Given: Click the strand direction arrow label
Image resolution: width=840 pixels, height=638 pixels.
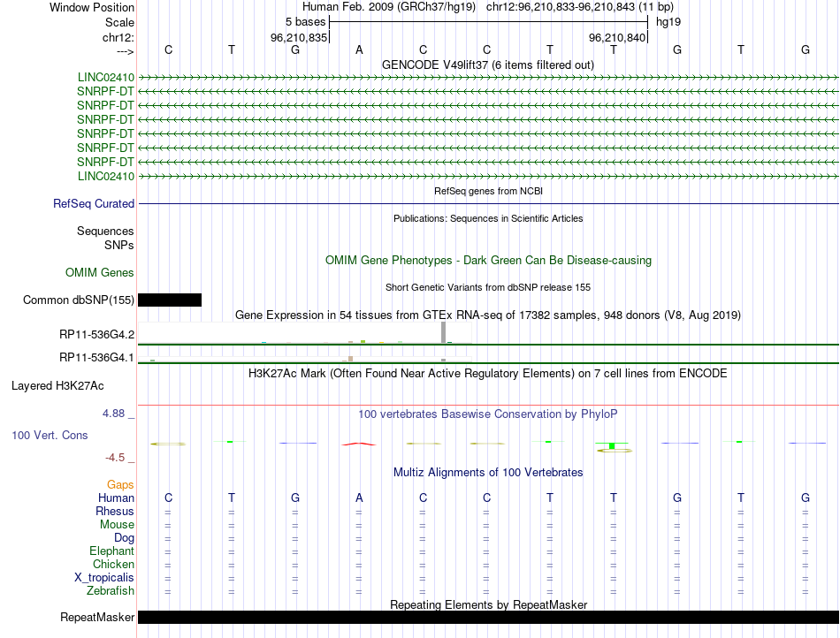Looking at the screenshot, I should tap(126, 51).
